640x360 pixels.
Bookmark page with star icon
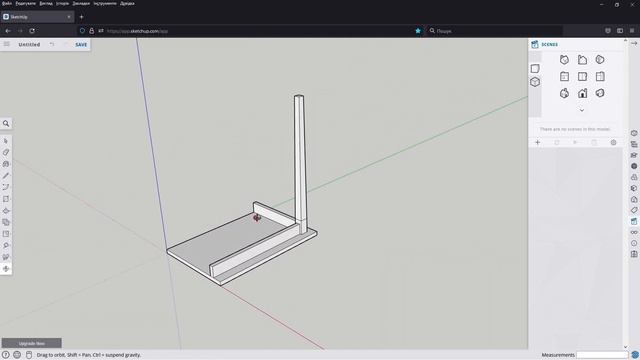418,31
